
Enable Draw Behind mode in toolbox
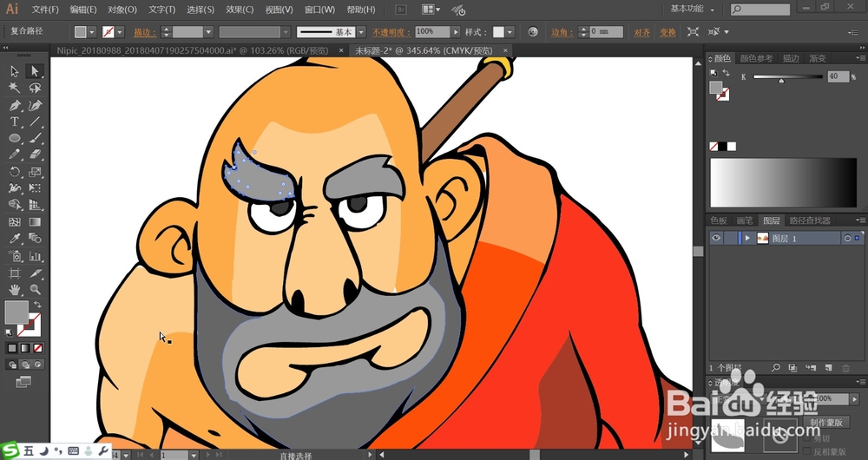point(25,365)
